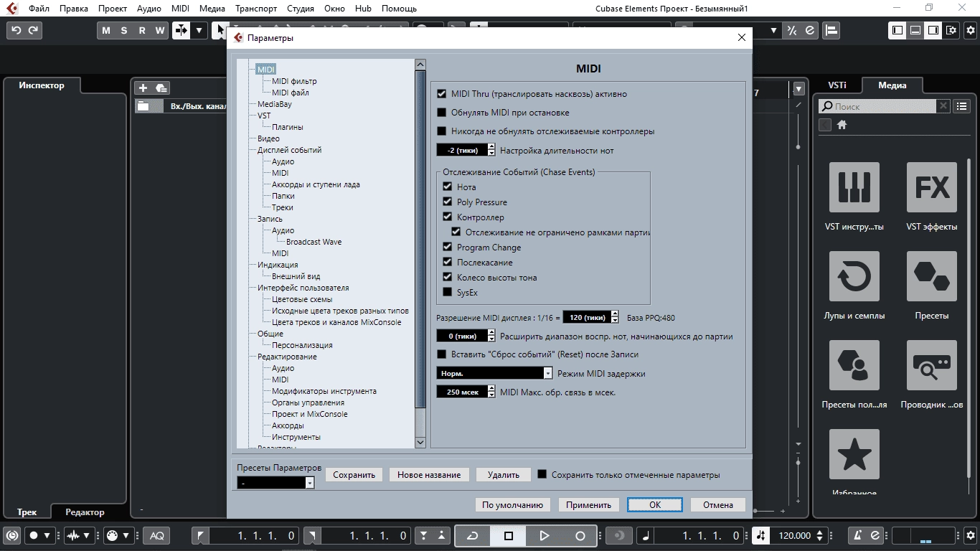Click the transport Record button

coord(580,535)
